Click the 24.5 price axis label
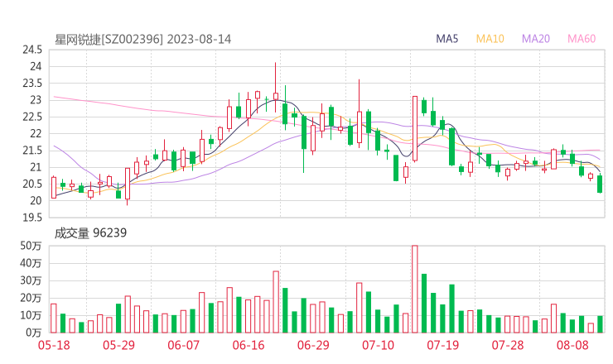613x364 pixels. click(x=32, y=50)
